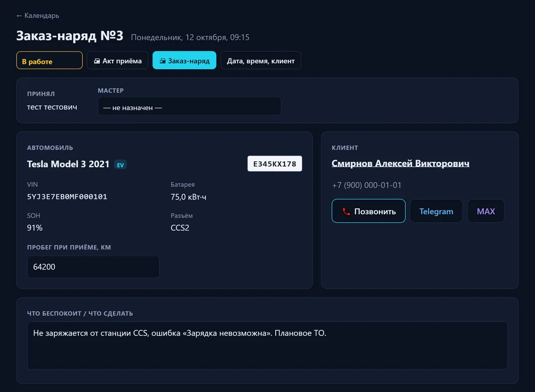Image resolution: width=535 pixels, height=392 pixels.
Task: Click the SOH value 91%
Action: click(35, 228)
